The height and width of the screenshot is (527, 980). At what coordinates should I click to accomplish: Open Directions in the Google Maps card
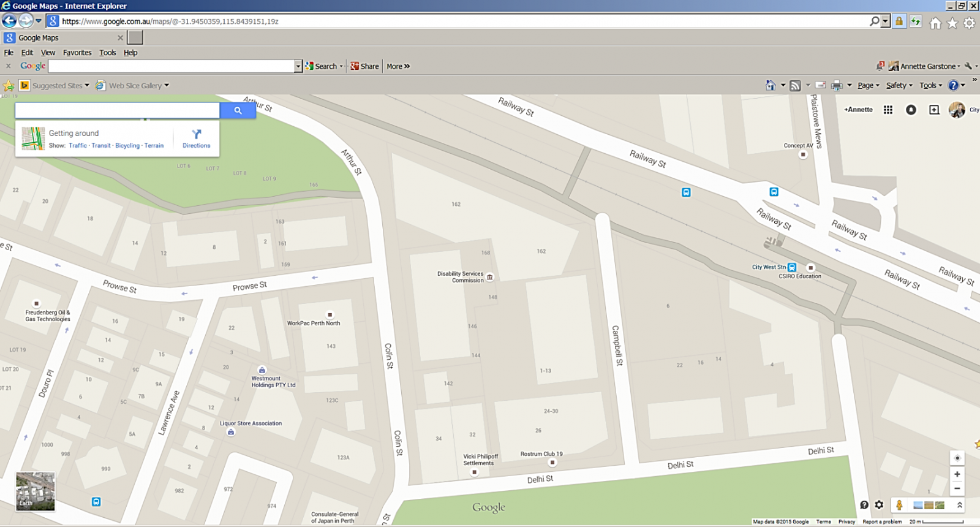tap(196, 139)
